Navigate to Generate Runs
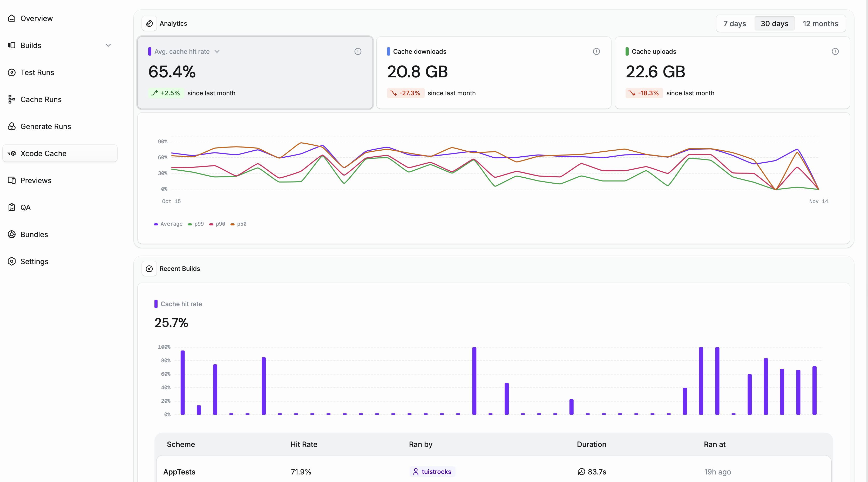This screenshot has height=482, width=868. [x=45, y=126]
